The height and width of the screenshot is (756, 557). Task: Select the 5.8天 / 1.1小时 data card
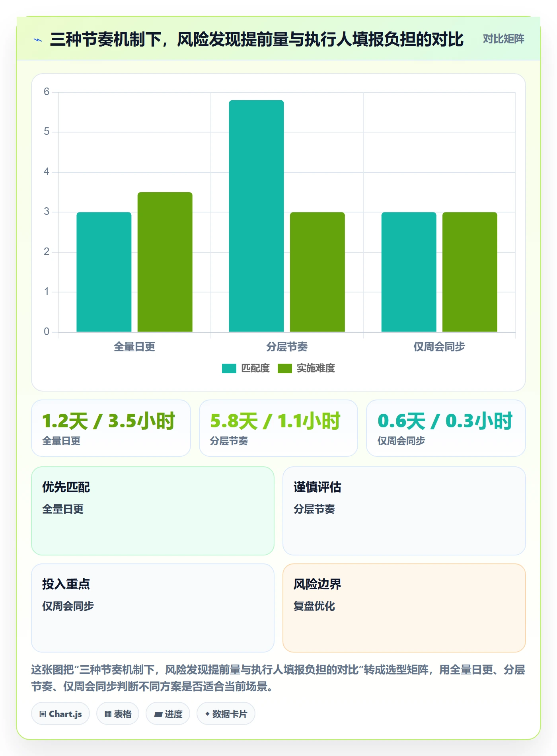tap(278, 428)
